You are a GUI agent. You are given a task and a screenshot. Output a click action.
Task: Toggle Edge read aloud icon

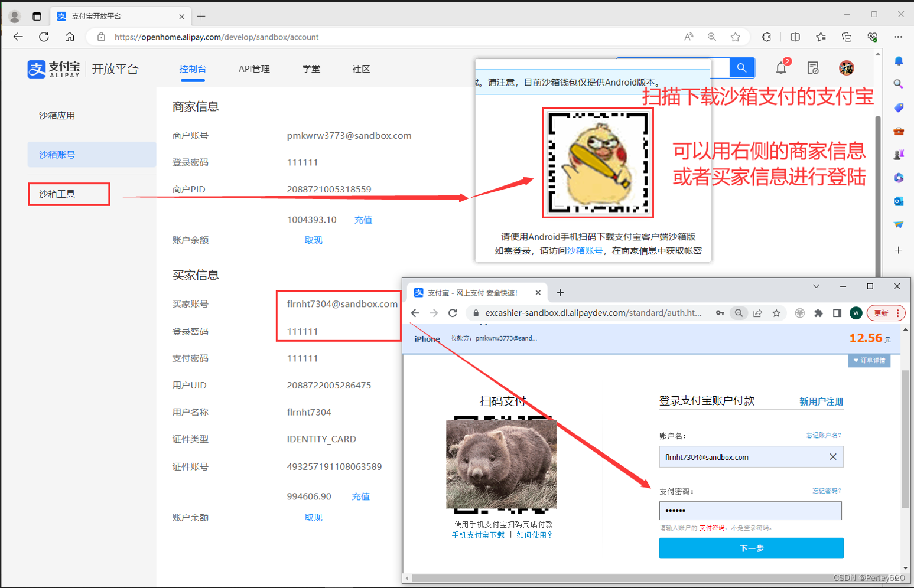coord(688,37)
